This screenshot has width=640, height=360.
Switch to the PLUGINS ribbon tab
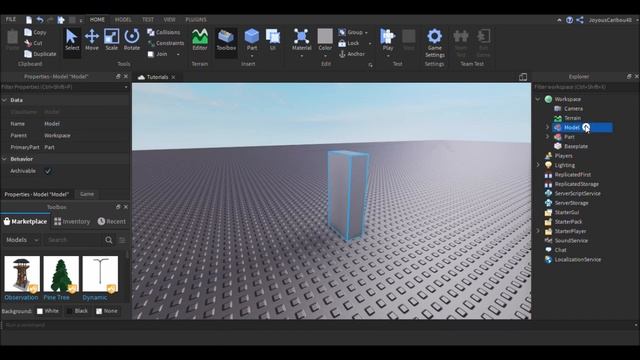pos(196,20)
